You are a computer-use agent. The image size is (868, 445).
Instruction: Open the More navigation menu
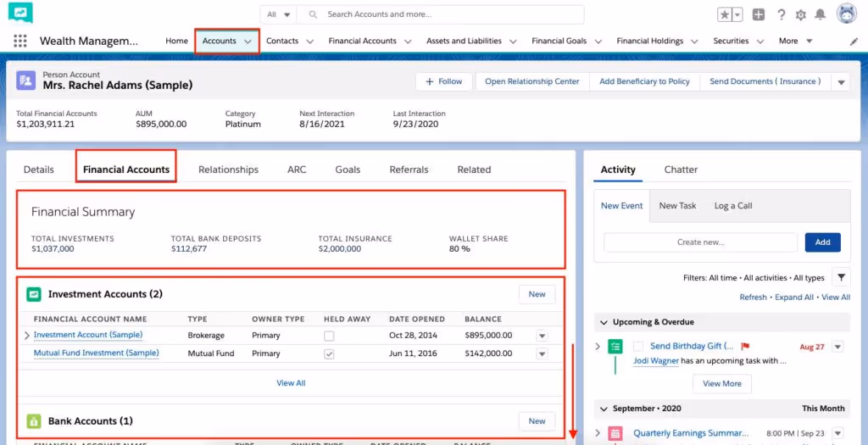click(x=795, y=41)
